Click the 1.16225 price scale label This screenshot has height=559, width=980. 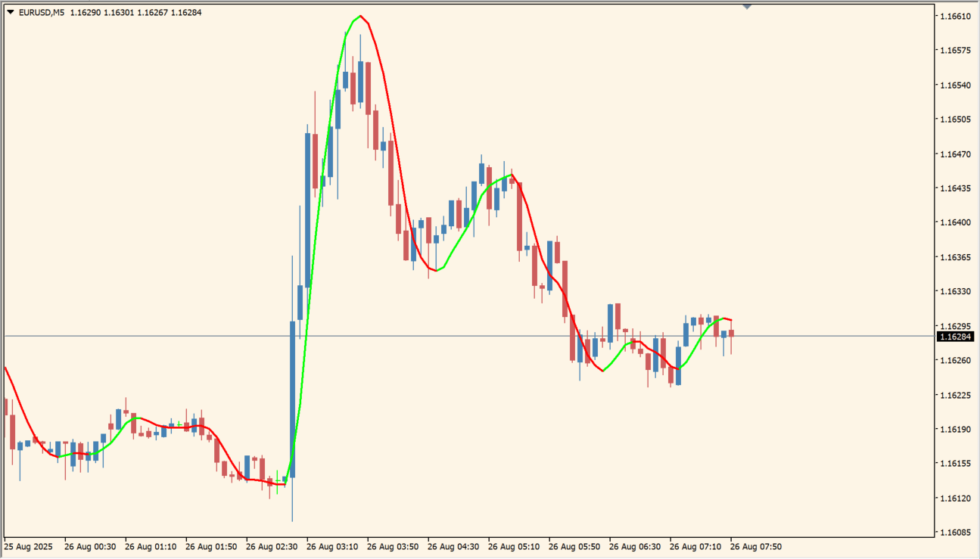tap(955, 395)
